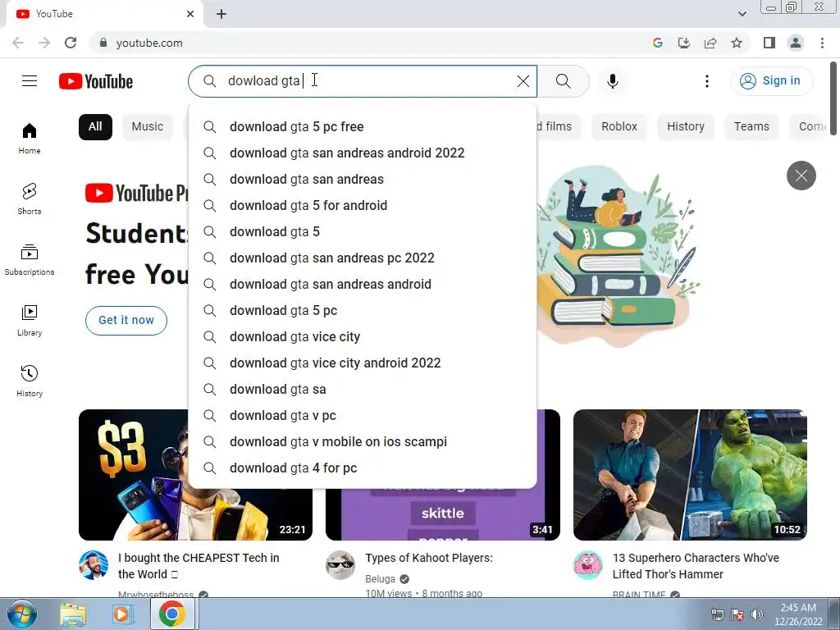Screen dimensions: 840x630
Task: Open Beluga channel avatar
Action: click(340, 565)
